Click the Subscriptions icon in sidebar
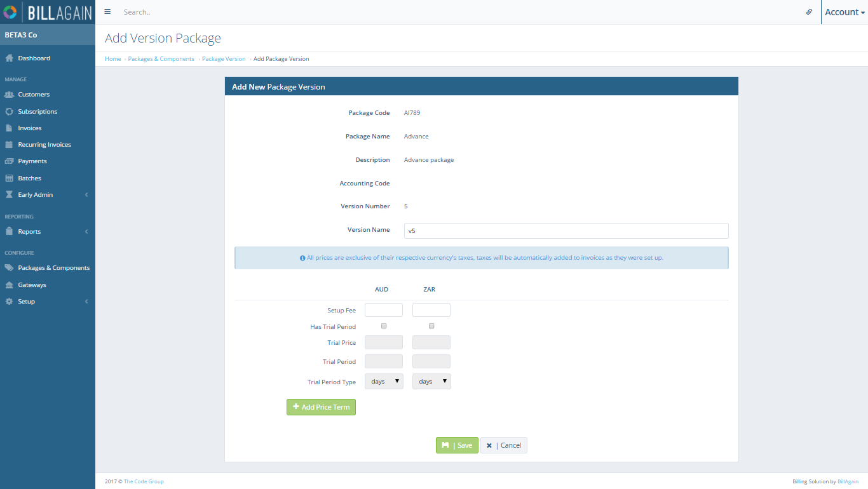This screenshot has height=489, width=868. (x=10, y=112)
